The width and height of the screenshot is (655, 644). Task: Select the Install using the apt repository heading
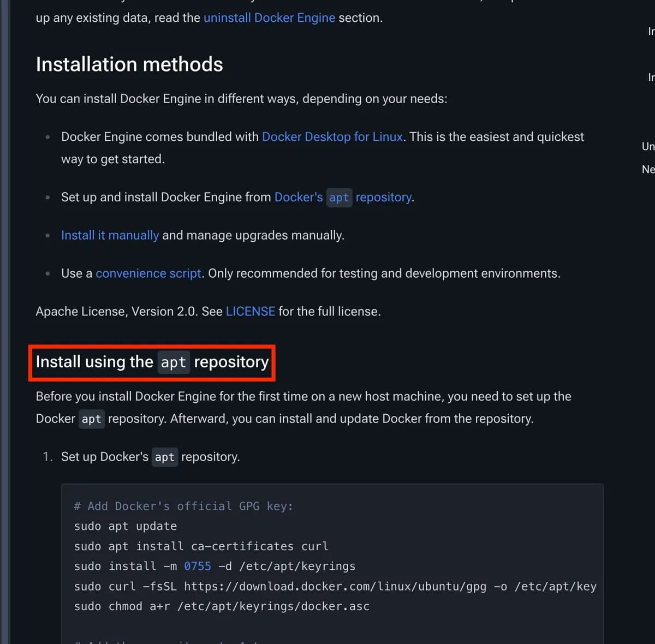152,362
